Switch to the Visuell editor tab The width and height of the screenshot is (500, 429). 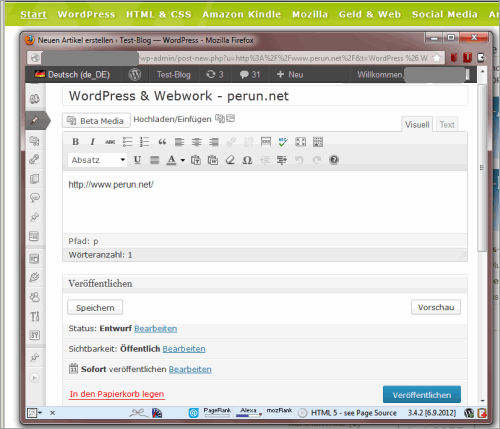click(x=417, y=124)
